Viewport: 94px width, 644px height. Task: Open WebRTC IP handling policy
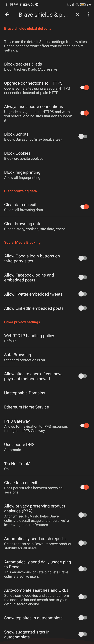(47, 338)
